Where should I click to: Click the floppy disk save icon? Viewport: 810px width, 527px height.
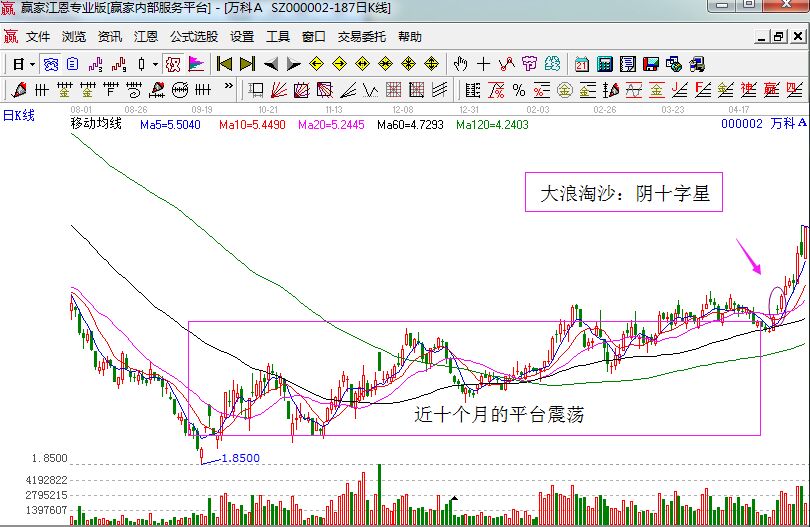[x=651, y=64]
